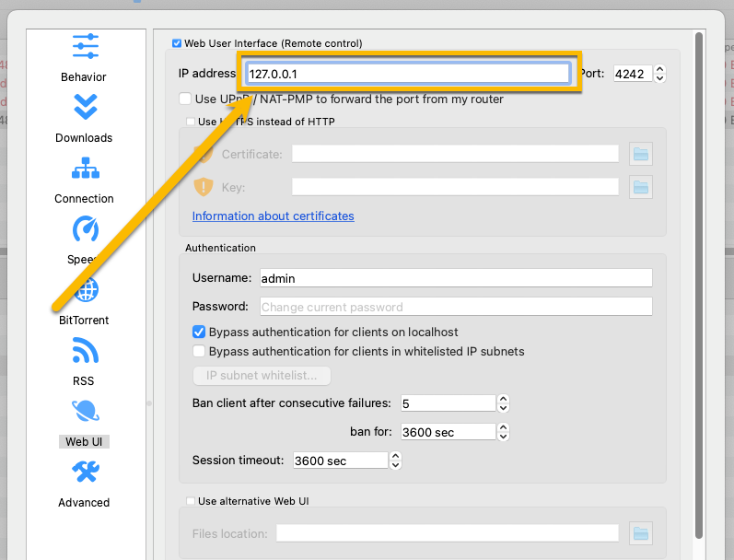Open the Information about certificates link
Screen dimensions: 734x560
click(273, 216)
